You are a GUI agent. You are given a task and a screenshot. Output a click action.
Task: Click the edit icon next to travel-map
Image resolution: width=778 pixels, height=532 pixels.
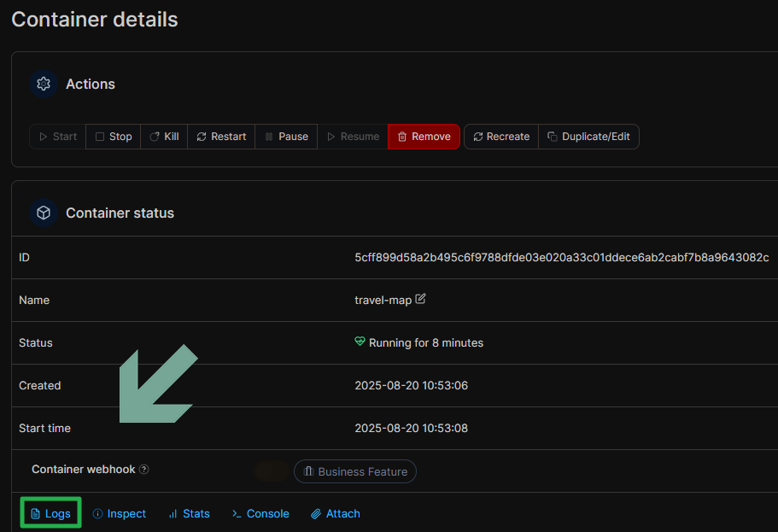click(x=420, y=300)
